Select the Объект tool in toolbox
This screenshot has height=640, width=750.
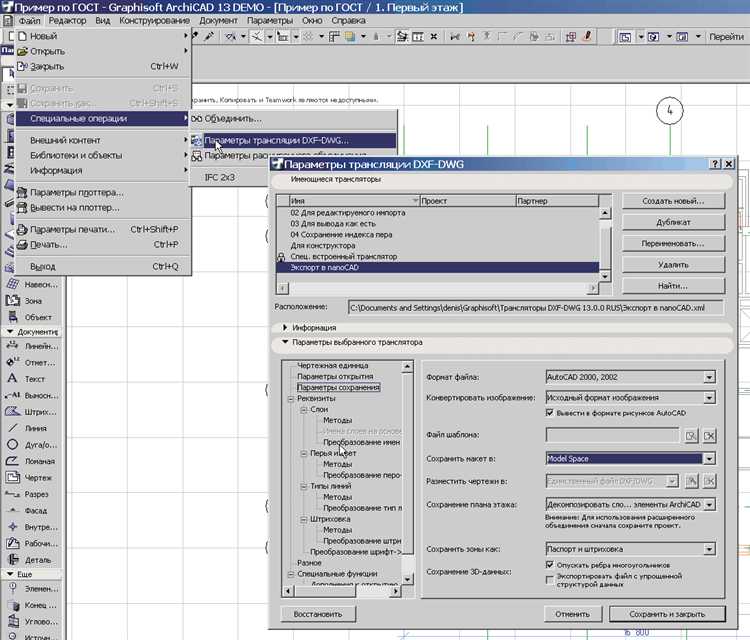31,317
